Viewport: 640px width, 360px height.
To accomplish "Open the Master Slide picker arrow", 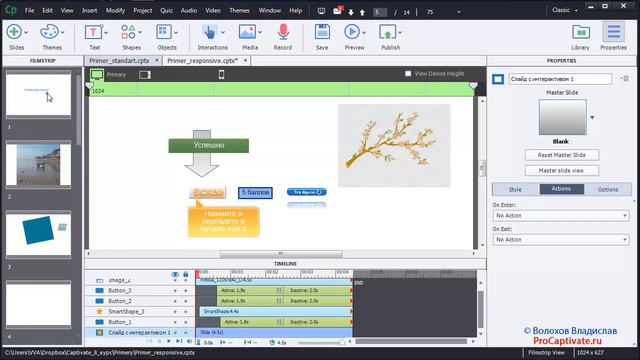I will coord(592,118).
